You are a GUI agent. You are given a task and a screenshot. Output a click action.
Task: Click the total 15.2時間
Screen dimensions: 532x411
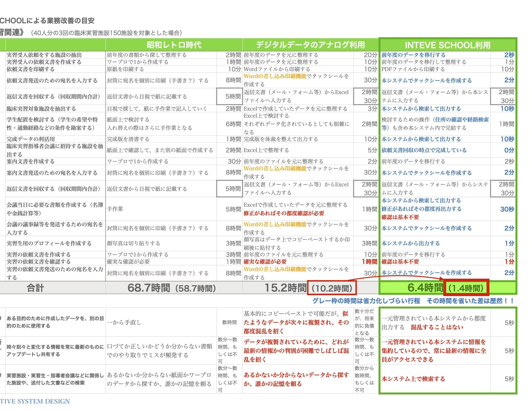pos(286,288)
